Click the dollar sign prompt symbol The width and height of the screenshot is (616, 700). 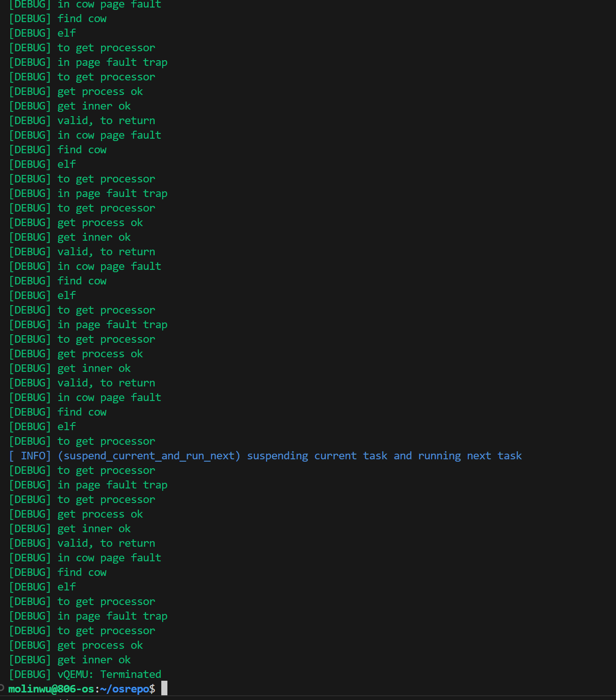point(152,689)
